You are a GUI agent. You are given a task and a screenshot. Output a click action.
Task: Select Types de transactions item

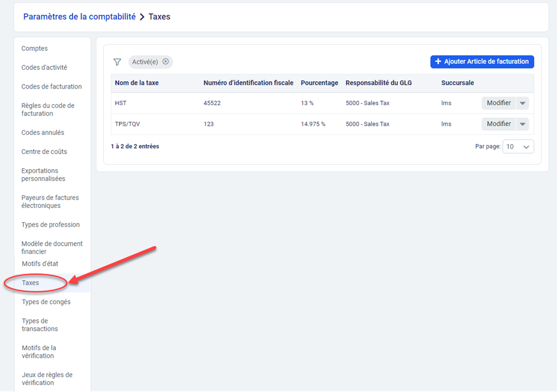click(40, 325)
